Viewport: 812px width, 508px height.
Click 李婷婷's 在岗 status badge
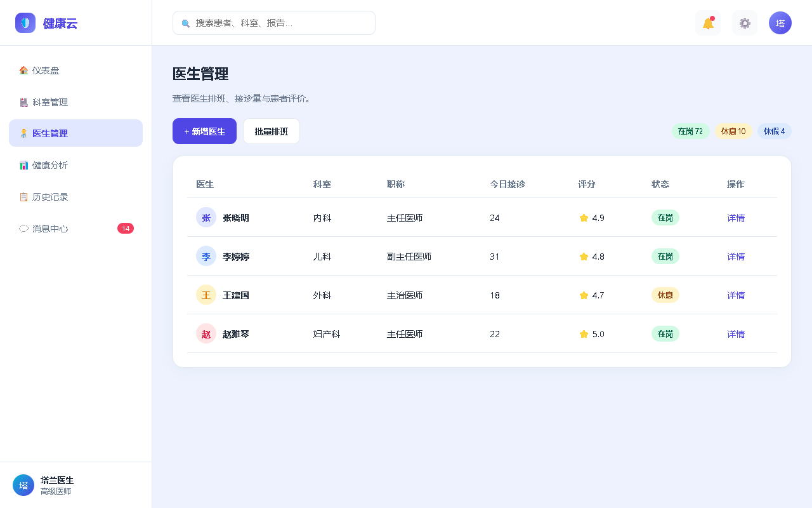[x=665, y=257]
